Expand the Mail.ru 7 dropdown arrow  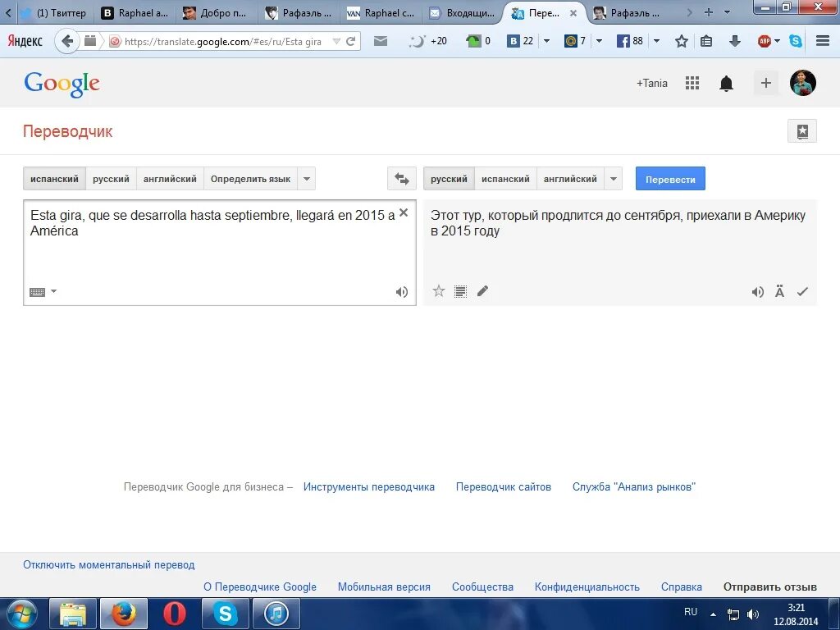[600, 41]
